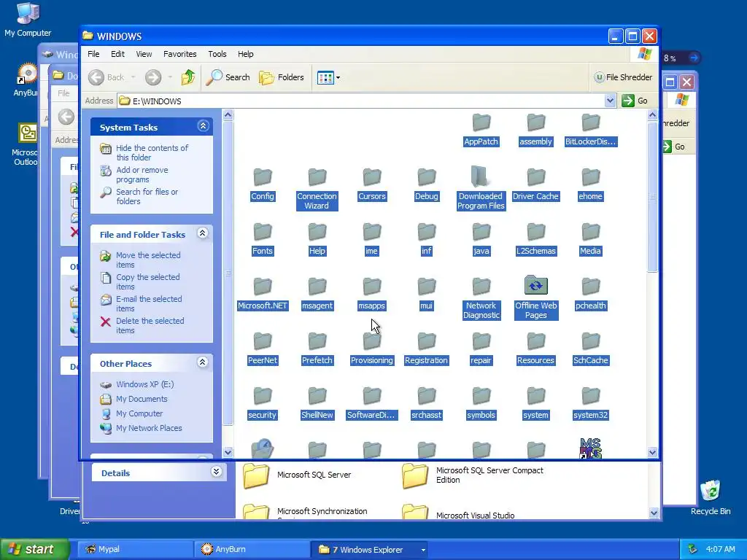This screenshot has height=560, width=747.
Task: Click the File Shredder toolbar button
Action: point(623,77)
